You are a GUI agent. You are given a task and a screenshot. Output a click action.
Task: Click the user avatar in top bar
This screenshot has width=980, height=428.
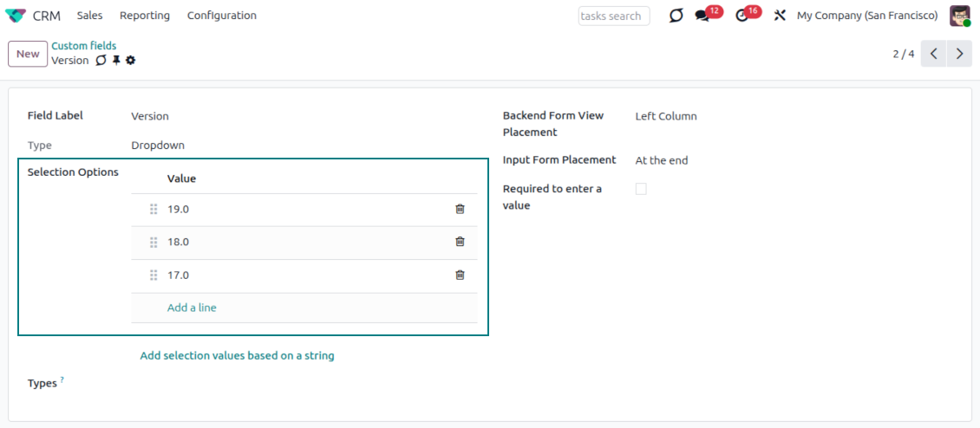point(959,16)
